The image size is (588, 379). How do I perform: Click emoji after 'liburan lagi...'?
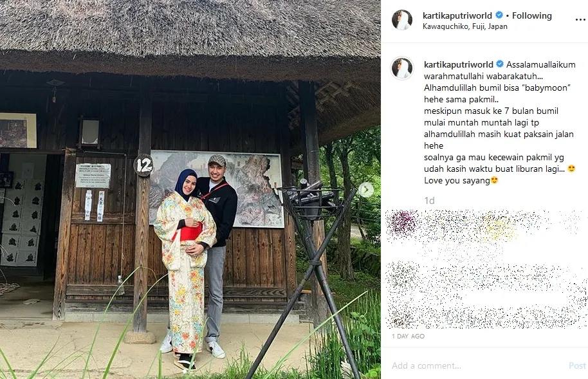coord(571,169)
